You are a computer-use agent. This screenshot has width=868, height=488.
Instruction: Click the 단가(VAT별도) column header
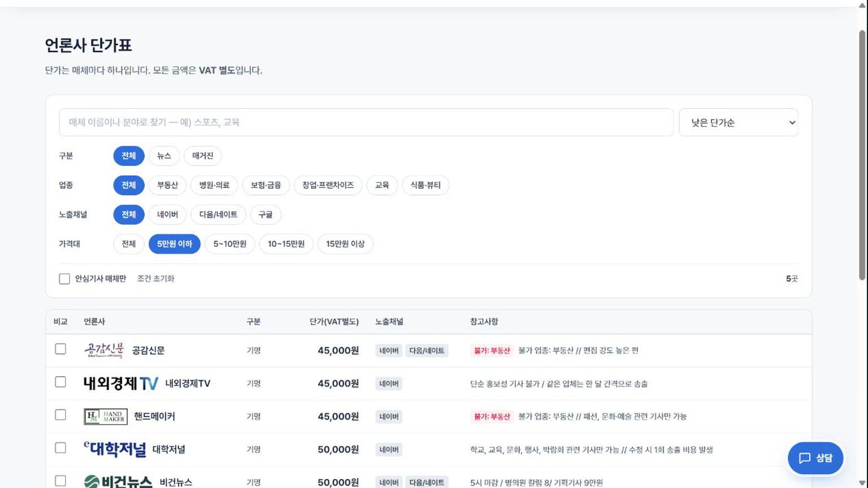coord(334,321)
